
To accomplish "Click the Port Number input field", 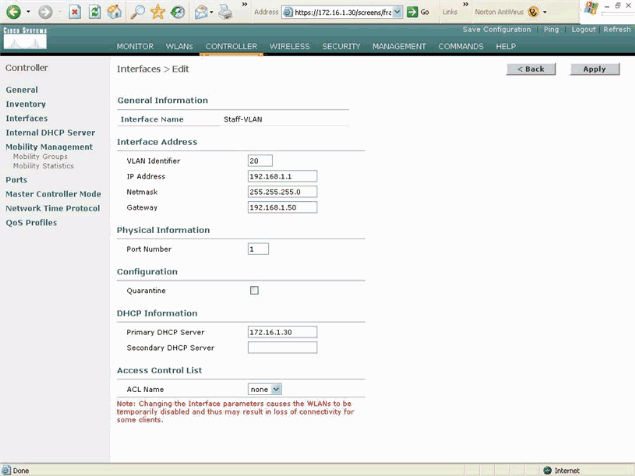I will (258, 249).
